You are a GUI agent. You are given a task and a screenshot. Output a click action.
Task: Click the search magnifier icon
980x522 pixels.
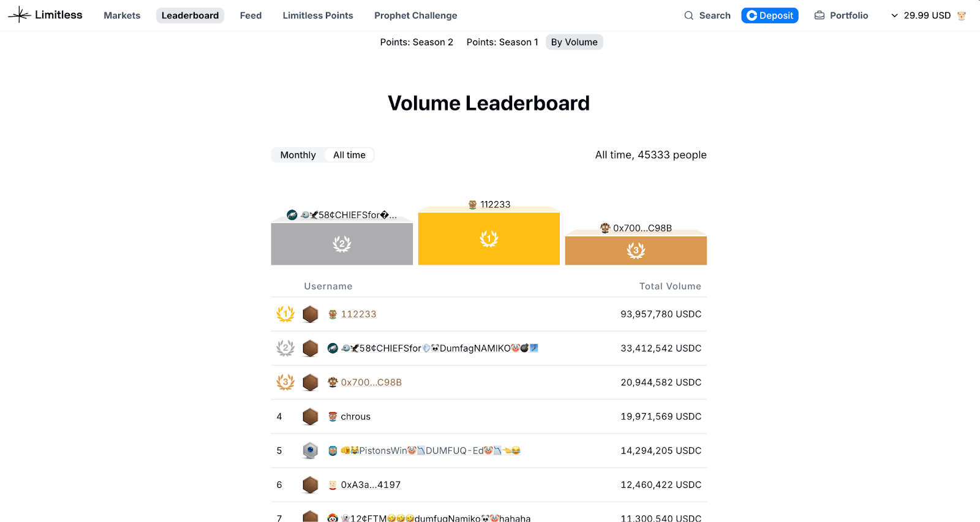pos(689,15)
